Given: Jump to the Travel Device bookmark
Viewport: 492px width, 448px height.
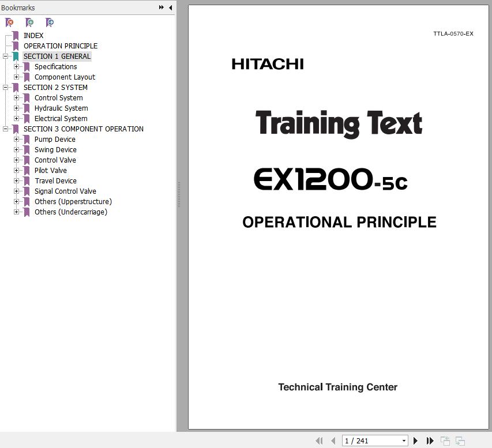Looking at the screenshot, I should pos(55,180).
